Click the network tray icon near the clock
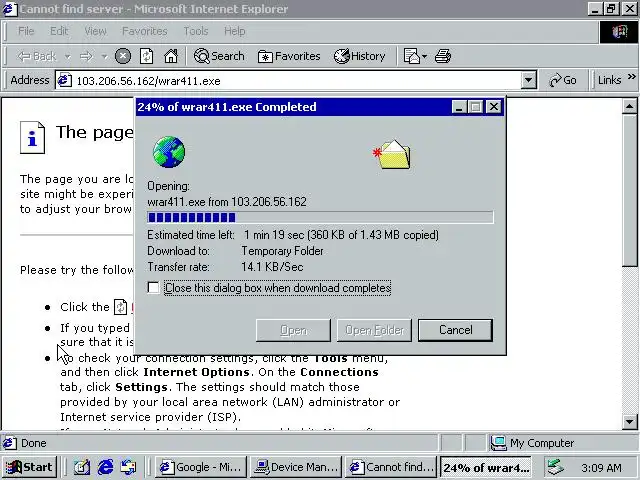This screenshot has width=640, height=480. [x=556, y=467]
